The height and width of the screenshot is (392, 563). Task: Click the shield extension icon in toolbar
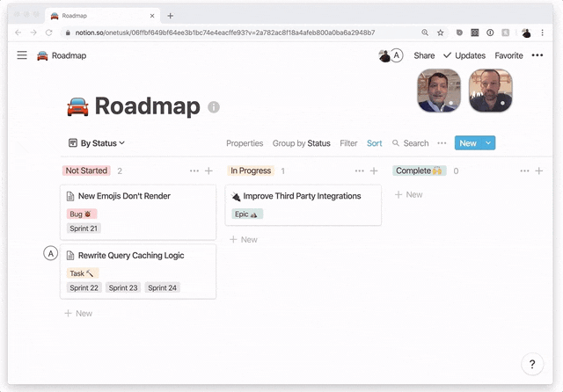point(459,33)
